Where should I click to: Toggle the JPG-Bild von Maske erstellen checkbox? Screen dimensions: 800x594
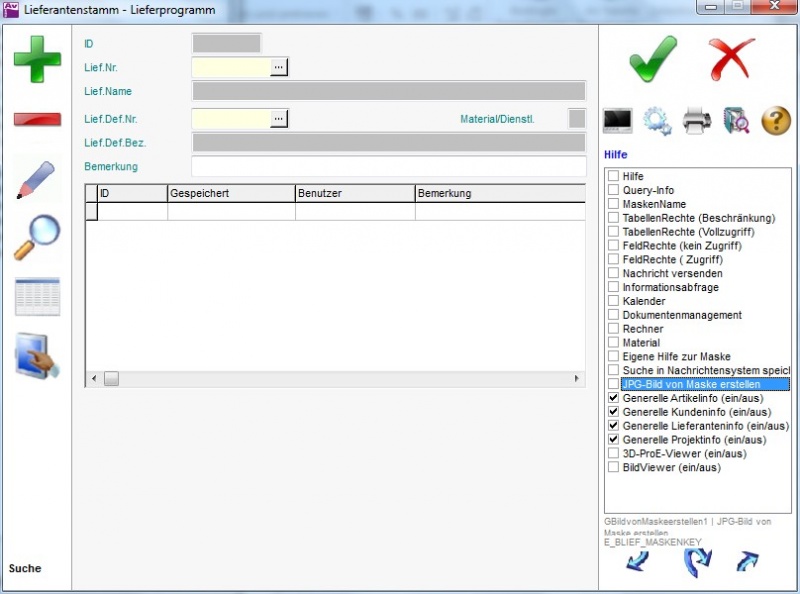tap(613, 384)
